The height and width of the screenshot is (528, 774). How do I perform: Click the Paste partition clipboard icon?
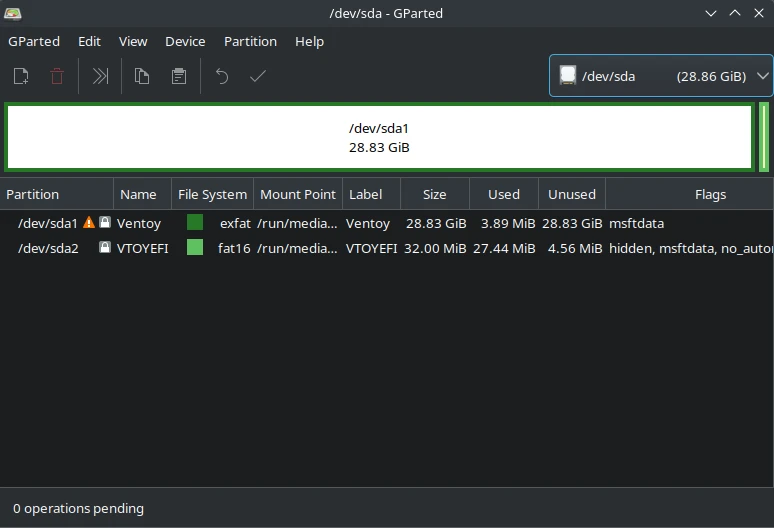point(179,76)
